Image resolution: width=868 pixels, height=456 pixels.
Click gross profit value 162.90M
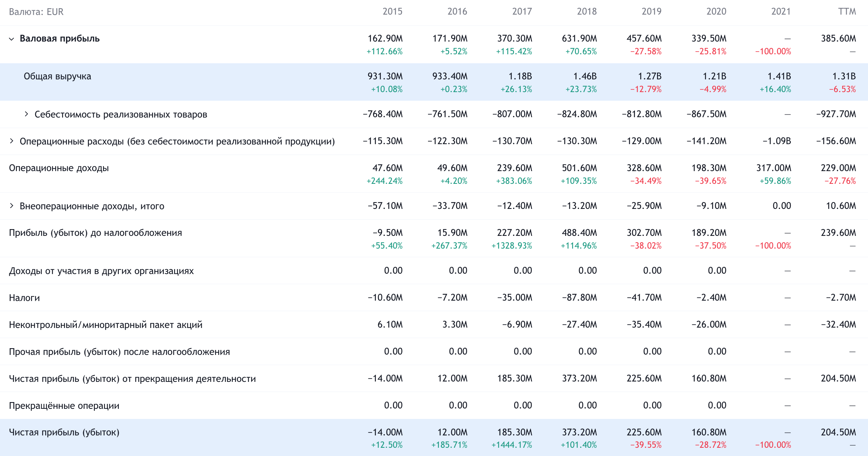(x=385, y=39)
